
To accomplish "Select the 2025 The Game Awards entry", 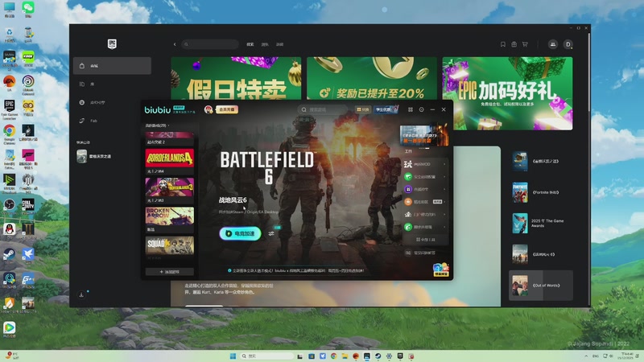I will click(540, 224).
